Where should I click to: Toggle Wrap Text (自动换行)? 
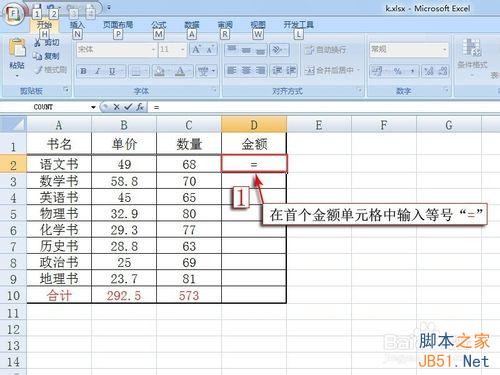tap(325, 50)
